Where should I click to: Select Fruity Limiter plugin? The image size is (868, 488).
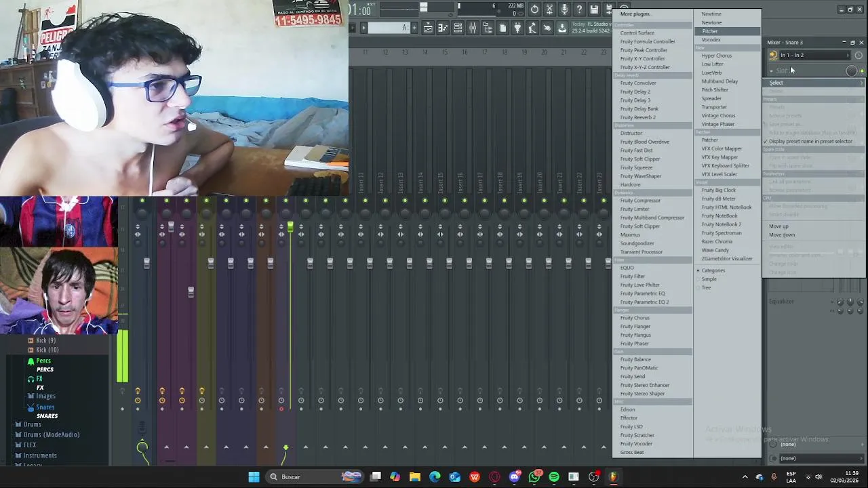[635, 209]
